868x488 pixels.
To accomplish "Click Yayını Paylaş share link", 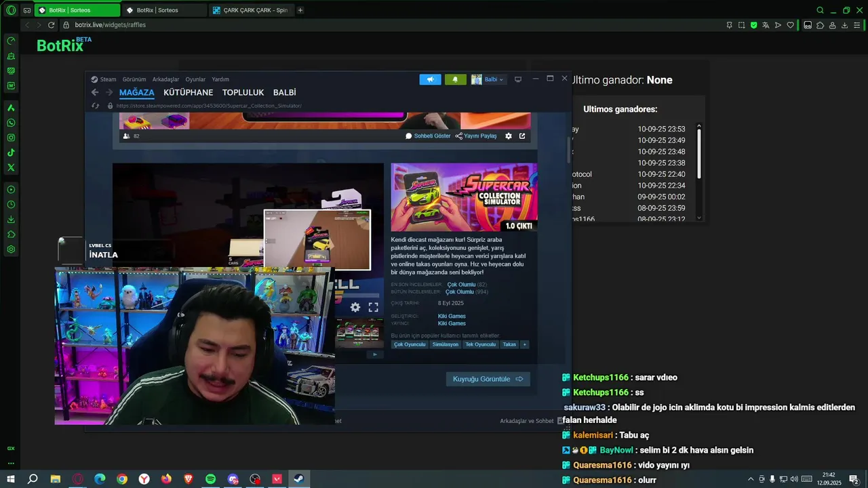I will (x=476, y=136).
